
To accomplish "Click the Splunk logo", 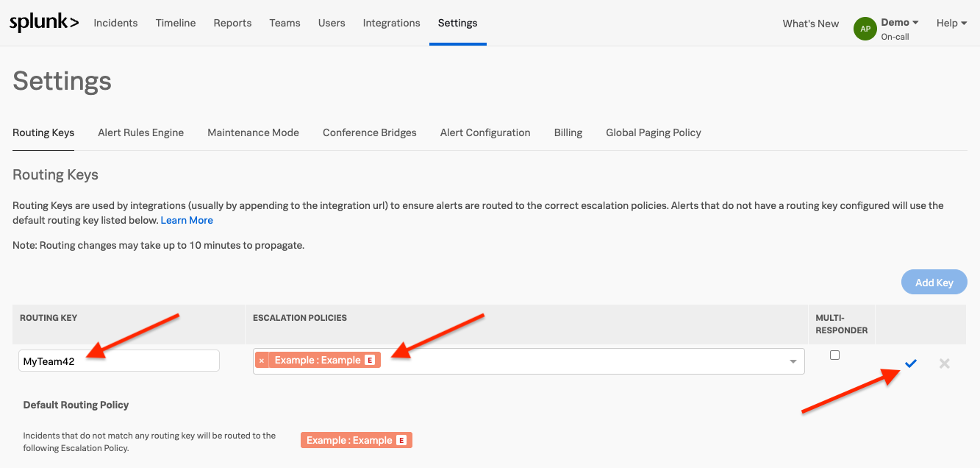I will pyautogui.click(x=44, y=24).
